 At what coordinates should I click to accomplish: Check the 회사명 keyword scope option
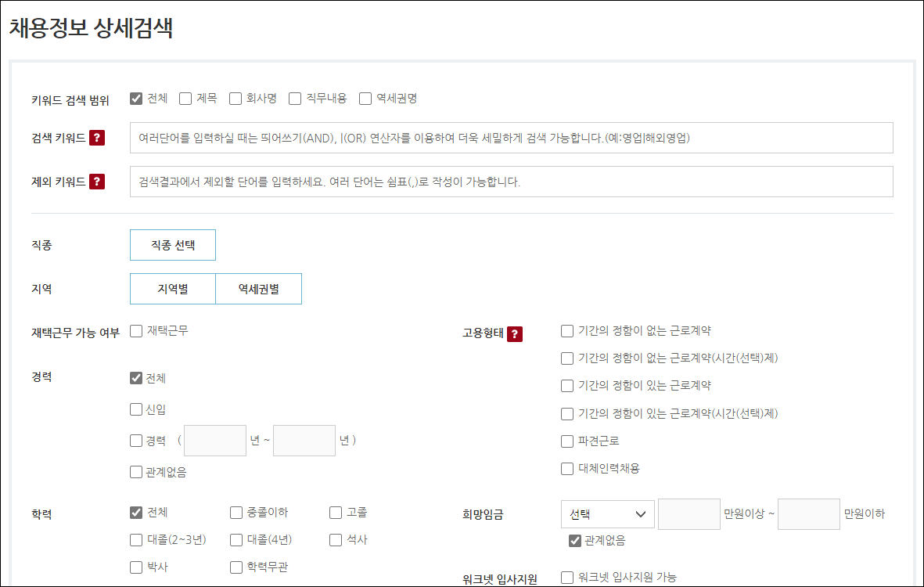235,99
